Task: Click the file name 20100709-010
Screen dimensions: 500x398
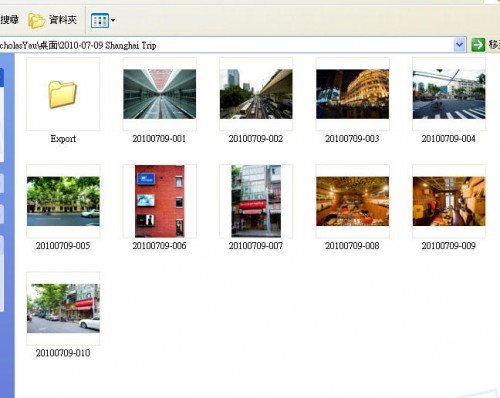Action: click(63, 353)
